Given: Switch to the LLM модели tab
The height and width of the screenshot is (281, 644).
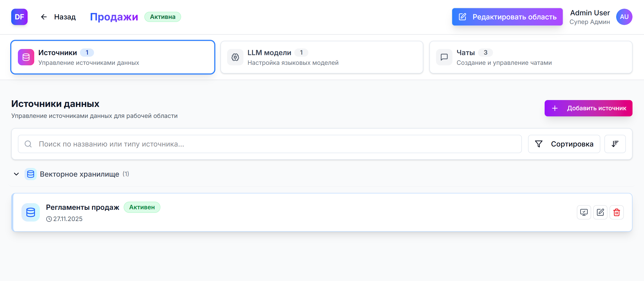Looking at the screenshot, I should pyautogui.click(x=322, y=57).
